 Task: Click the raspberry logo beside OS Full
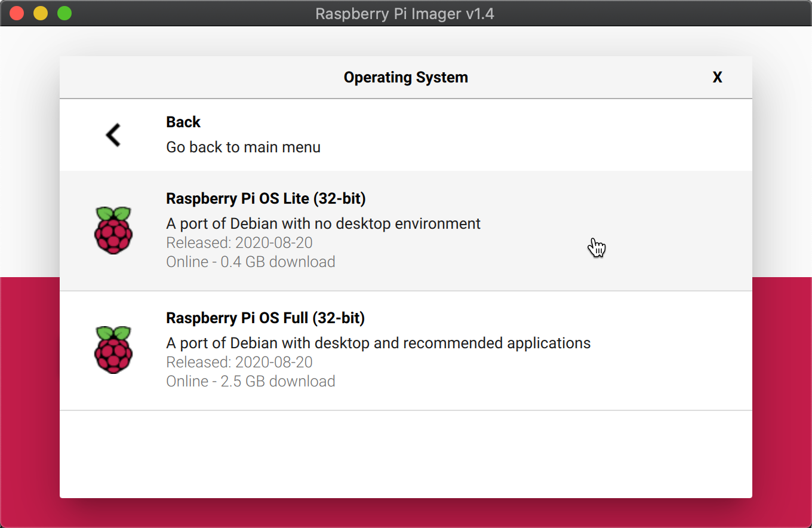click(113, 350)
